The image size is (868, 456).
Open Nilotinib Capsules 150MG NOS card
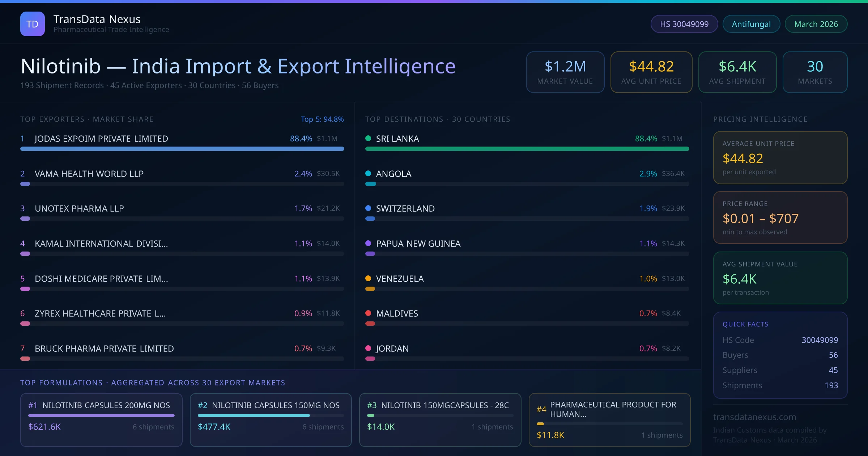pyautogui.click(x=271, y=420)
